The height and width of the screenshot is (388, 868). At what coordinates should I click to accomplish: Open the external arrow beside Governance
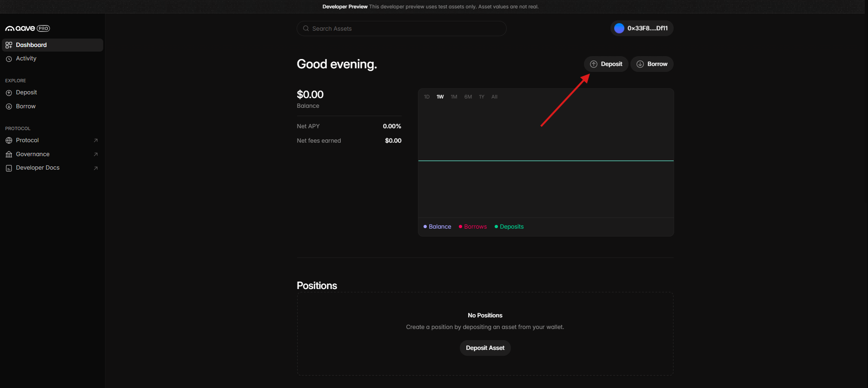[96, 154]
